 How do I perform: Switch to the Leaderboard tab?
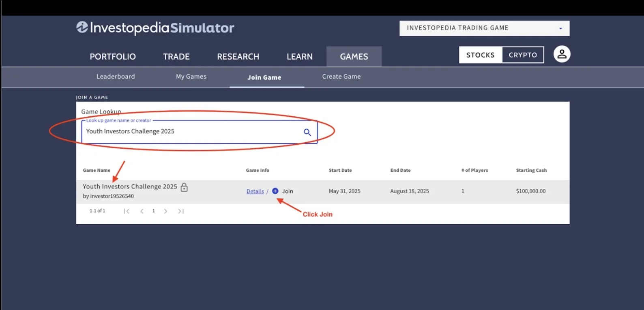(x=116, y=77)
